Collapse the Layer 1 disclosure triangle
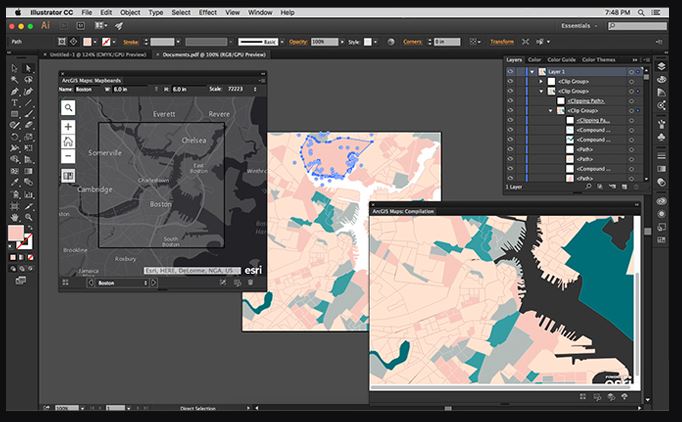 pos(532,72)
